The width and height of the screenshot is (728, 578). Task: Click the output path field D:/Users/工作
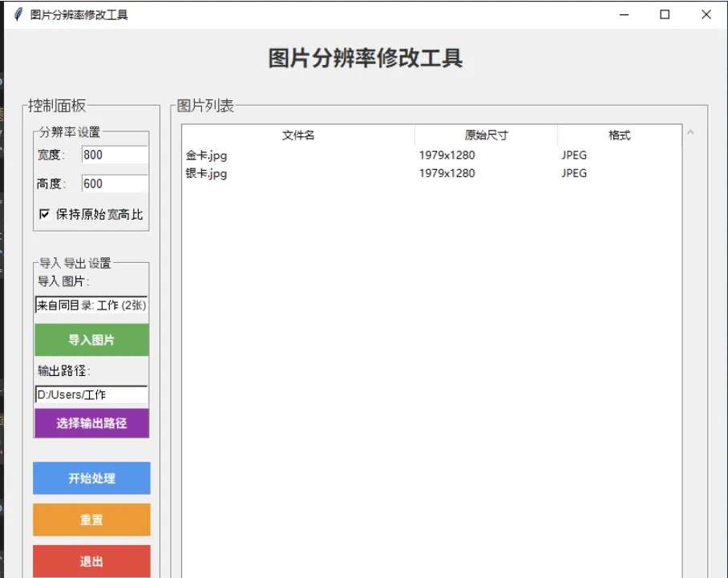click(91, 394)
